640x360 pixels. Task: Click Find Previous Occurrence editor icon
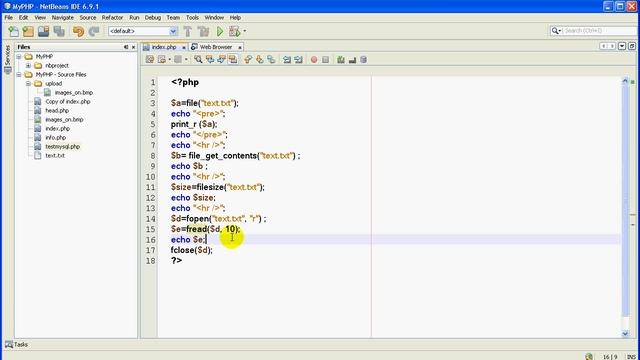pyautogui.click(x=210, y=60)
